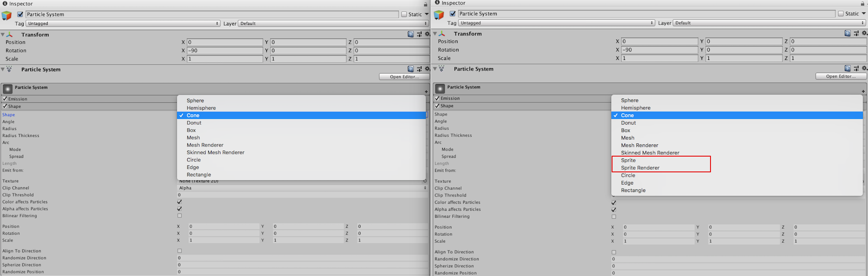Image resolution: width=868 pixels, height=276 pixels.
Task: Open left Particle System component gear icon
Action: click(427, 69)
